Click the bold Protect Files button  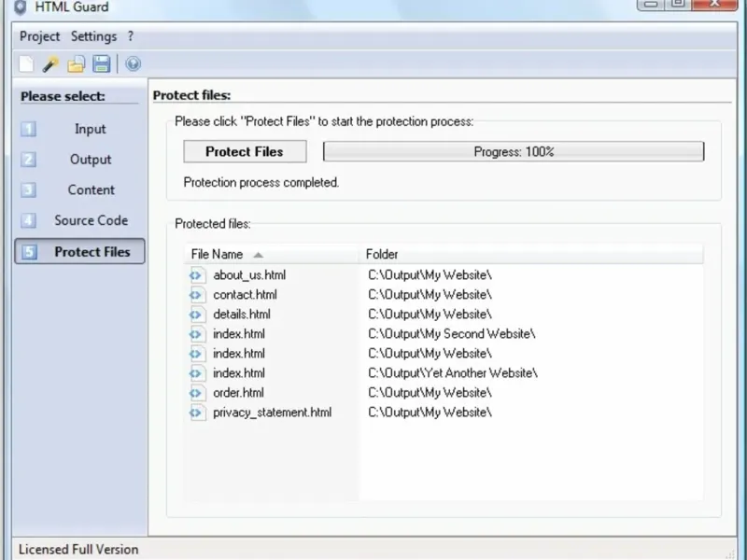coord(245,151)
